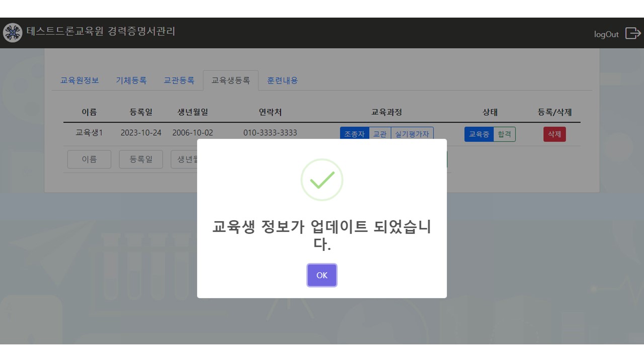This screenshot has height=362, width=644.
Task: Toggle the 조종자 course option
Action: click(x=355, y=134)
